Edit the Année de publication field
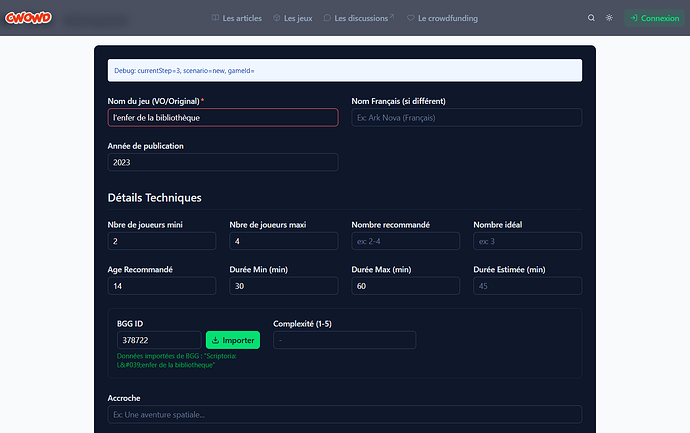Viewport: 690px width, 433px height. coord(222,162)
